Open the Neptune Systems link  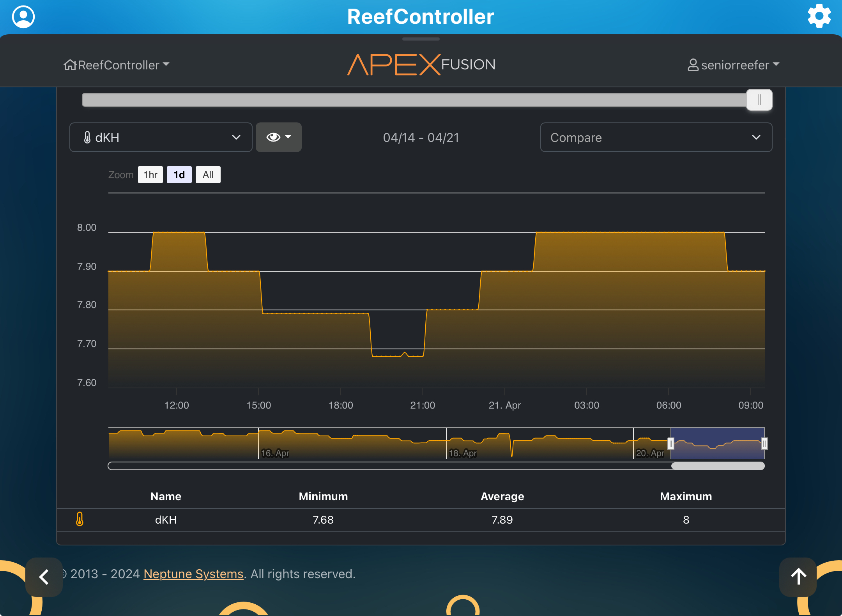[193, 574]
